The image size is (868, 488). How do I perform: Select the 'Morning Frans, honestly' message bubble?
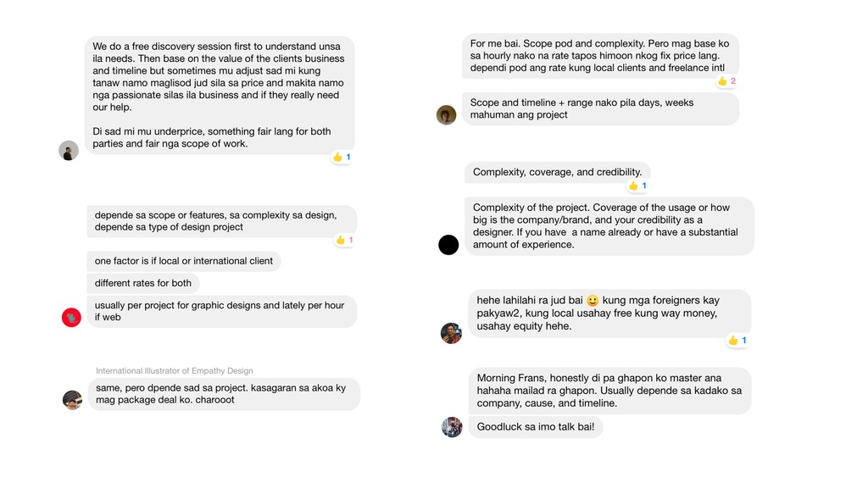[x=609, y=391]
